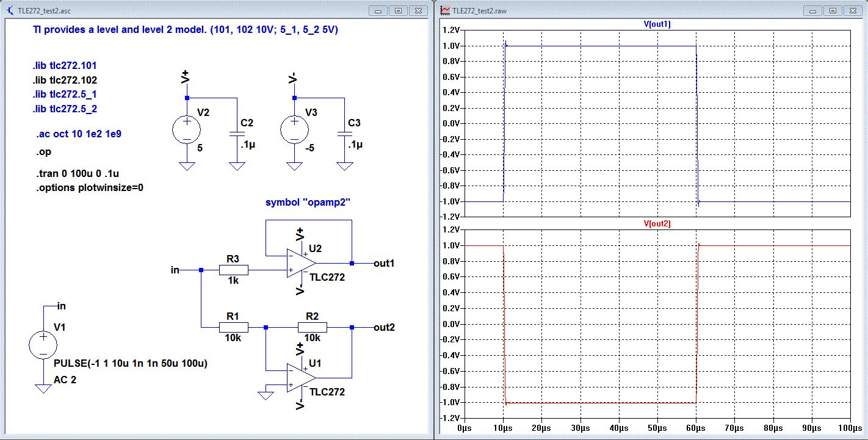The image size is (868, 440).
Task: Click the V2 voltage source symbol
Action: 187,130
